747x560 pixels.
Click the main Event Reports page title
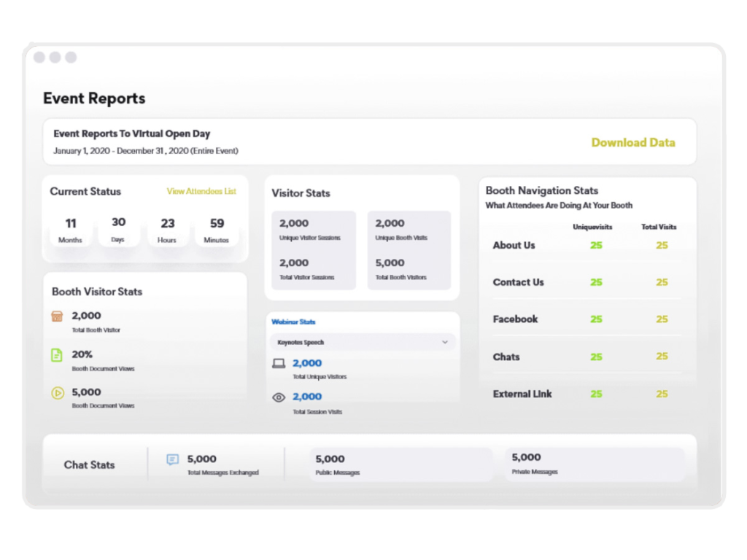(x=94, y=98)
